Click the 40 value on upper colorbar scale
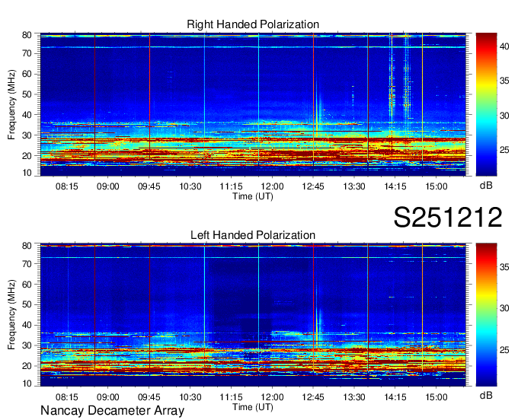Image resolution: width=518 pixels, height=420 pixels. (x=506, y=46)
